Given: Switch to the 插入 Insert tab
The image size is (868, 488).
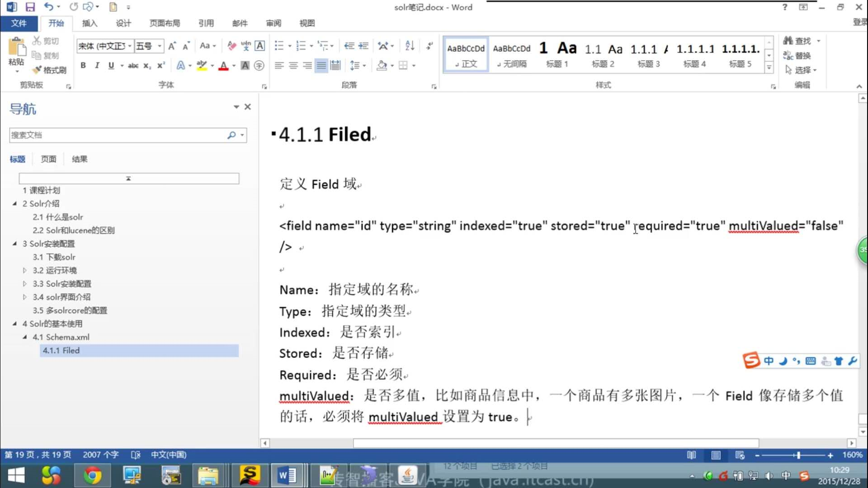Looking at the screenshot, I should (90, 23).
